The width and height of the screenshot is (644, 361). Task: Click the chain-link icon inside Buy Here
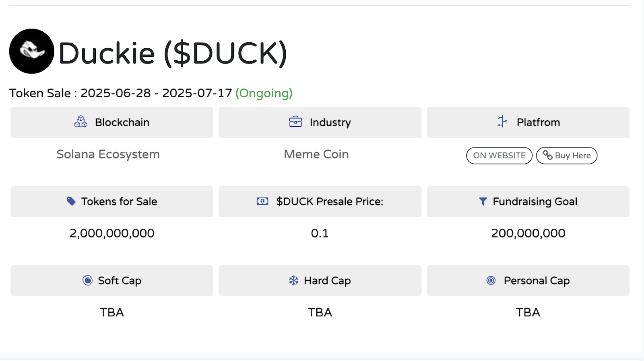click(x=547, y=155)
